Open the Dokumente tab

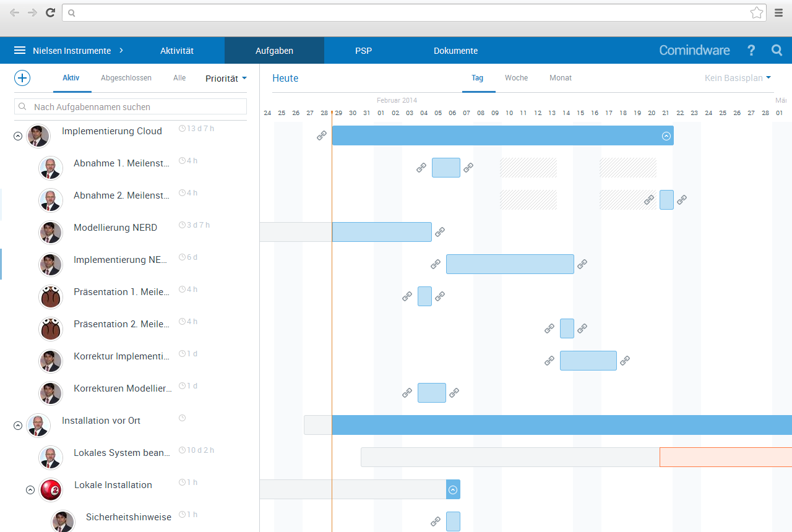point(455,51)
